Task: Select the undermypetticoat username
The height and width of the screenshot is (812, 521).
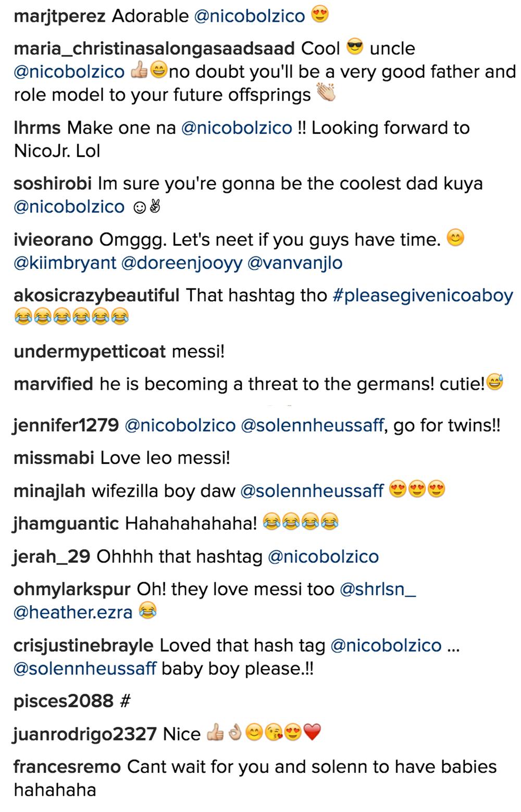Action: [x=90, y=351]
